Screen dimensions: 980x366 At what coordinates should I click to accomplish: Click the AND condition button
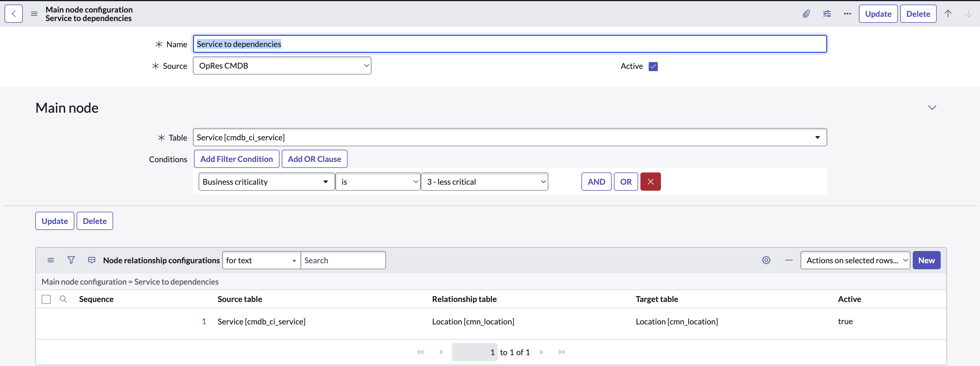(x=596, y=182)
